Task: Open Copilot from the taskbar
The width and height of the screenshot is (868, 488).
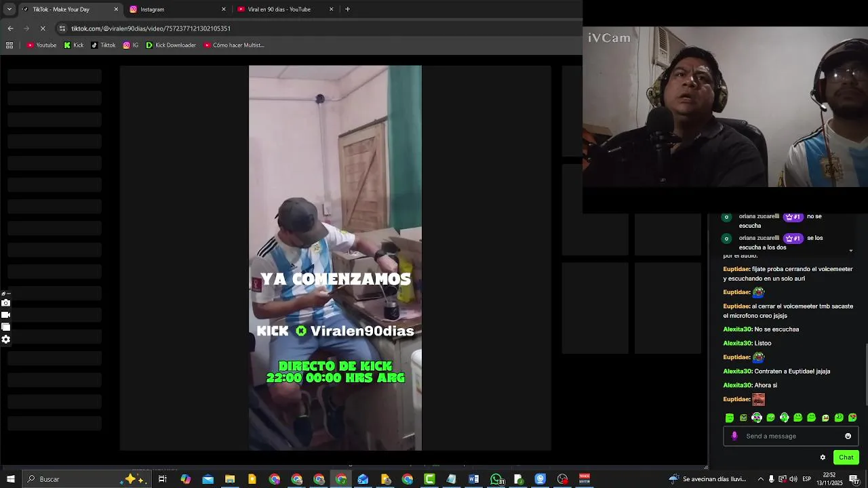Action: (x=186, y=479)
